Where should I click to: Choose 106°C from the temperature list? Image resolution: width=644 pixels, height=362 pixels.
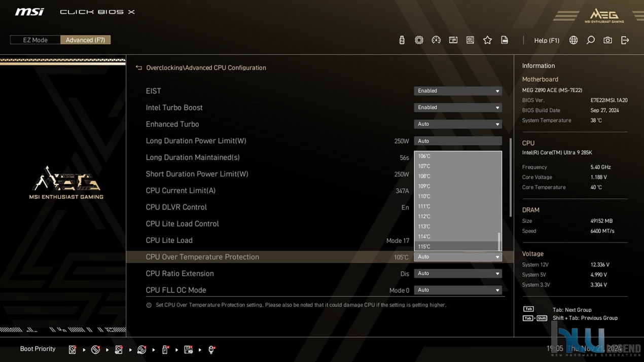point(456,156)
